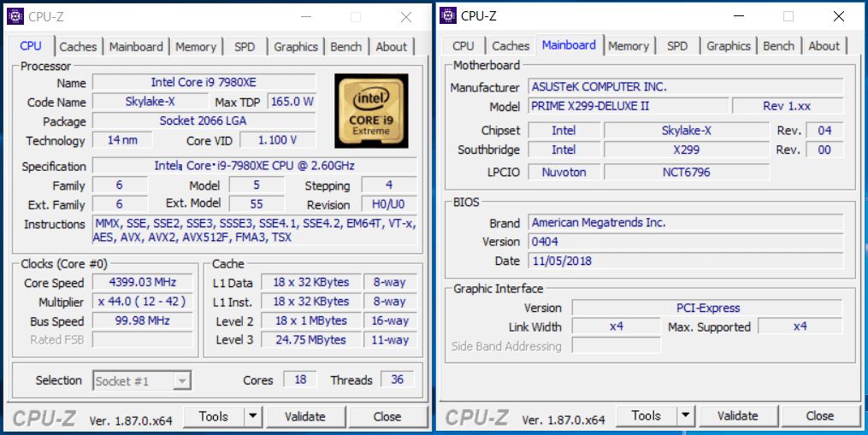Click the Mainboard tab in right window
This screenshot has height=435, width=868.
(x=569, y=44)
